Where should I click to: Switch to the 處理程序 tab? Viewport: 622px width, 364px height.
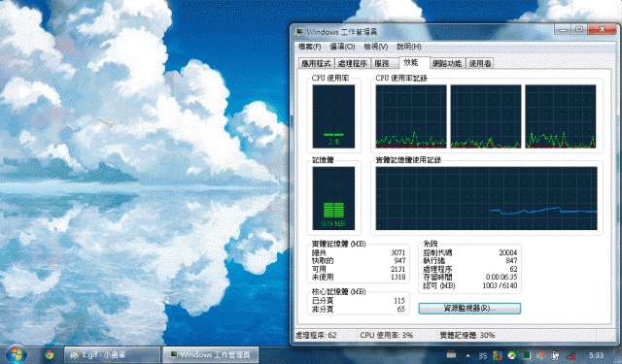(352, 63)
